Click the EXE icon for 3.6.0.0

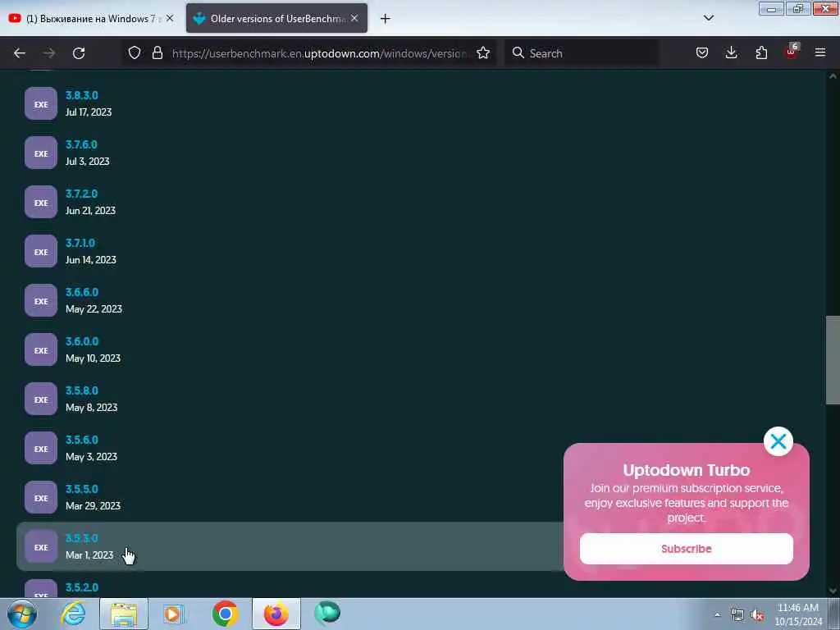[x=41, y=350]
